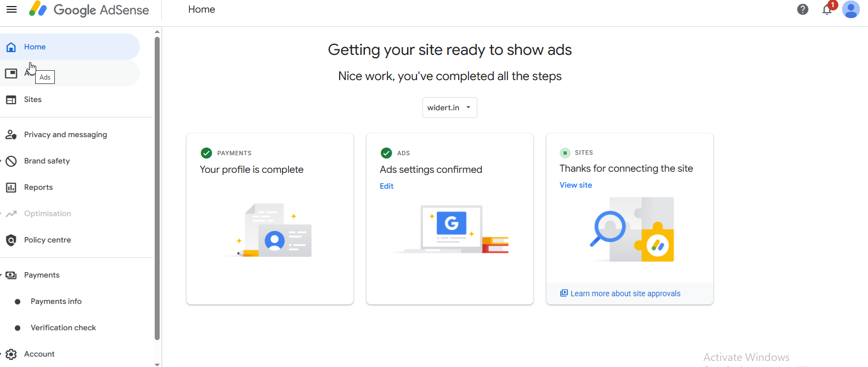Open Policy centre page
Screen dimensions: 868x367
(70, 240)
